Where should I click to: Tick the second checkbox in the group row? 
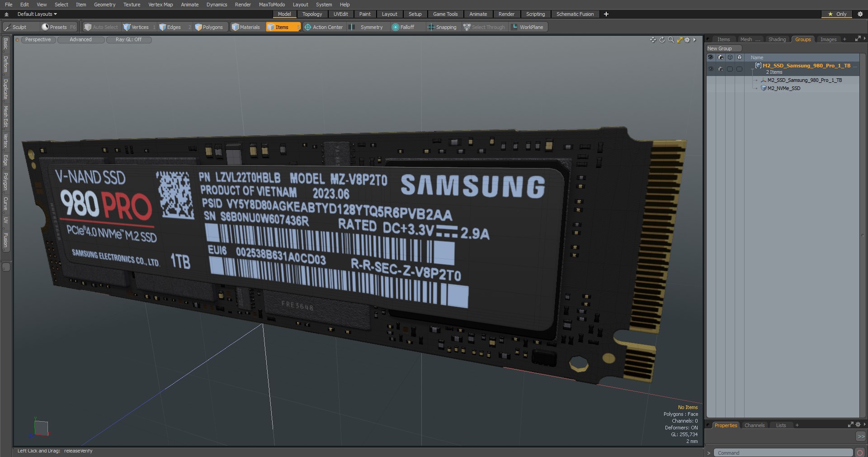pyautogui.click(x=739, y=69)
